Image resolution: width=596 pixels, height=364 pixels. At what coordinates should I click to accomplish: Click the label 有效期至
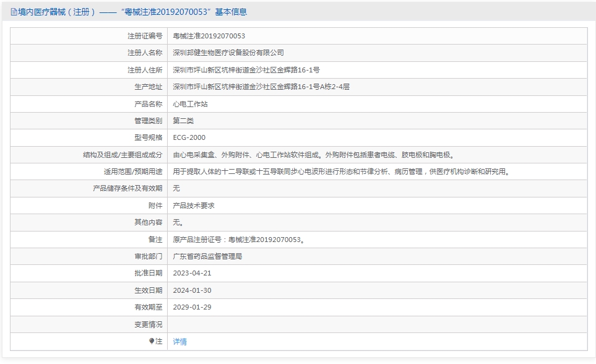pos(149,307)
